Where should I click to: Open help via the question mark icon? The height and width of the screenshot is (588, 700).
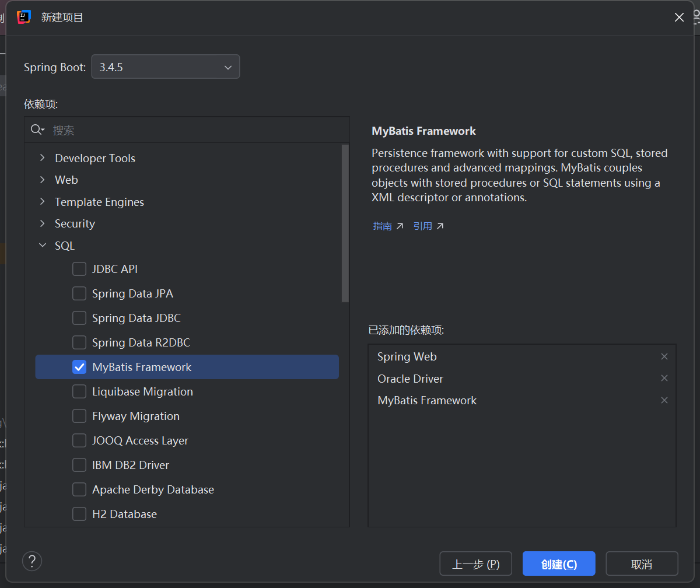pyautogui.click(x=32, y=561)
